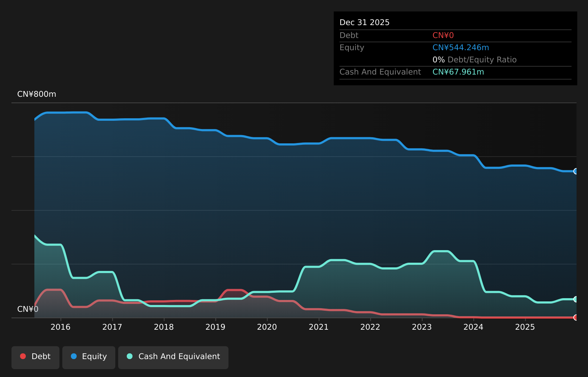Click the 2021 x-axis label
Viewport: 588px width, 377px height.
319,327
